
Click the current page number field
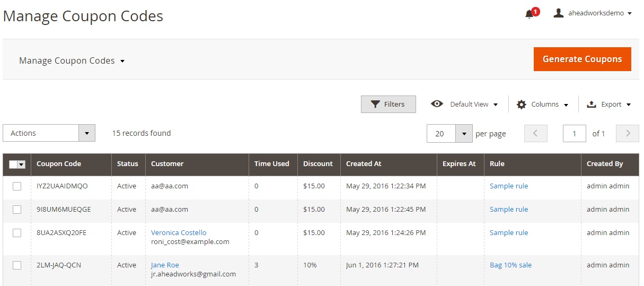point(574,134)
